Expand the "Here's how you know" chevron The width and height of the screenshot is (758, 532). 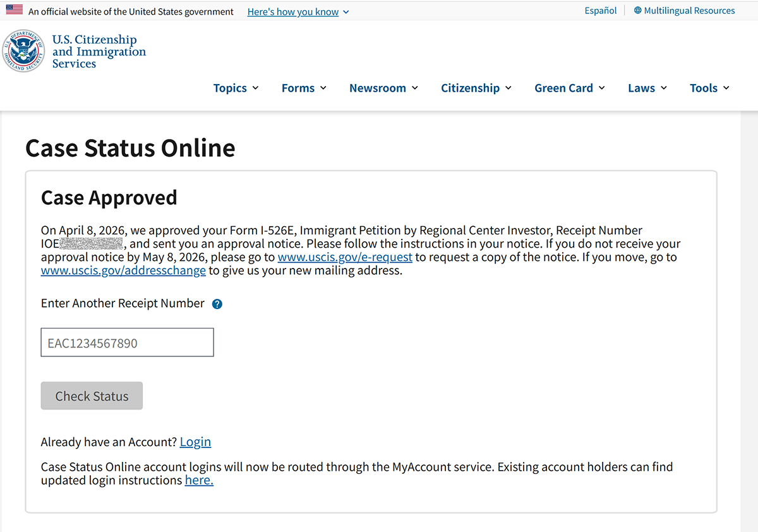(346, 12)
